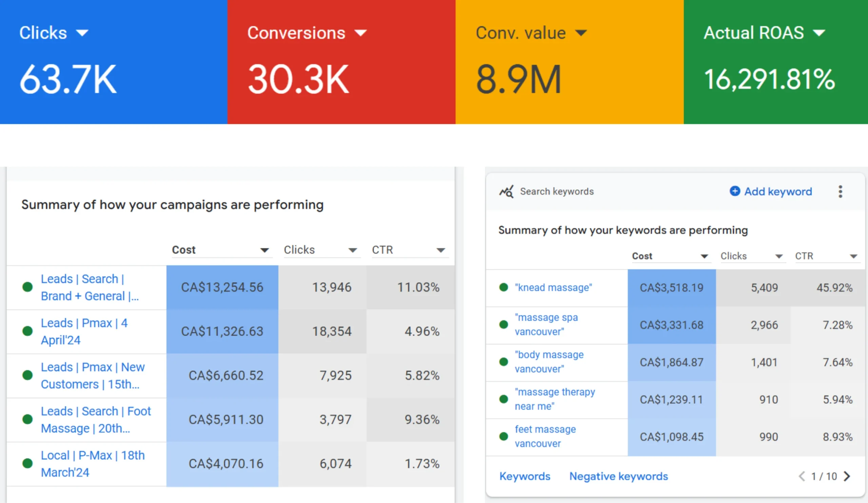868x503 pixels.
Task: Click green status dot for "knead massage"
Action: click(504, 287)
